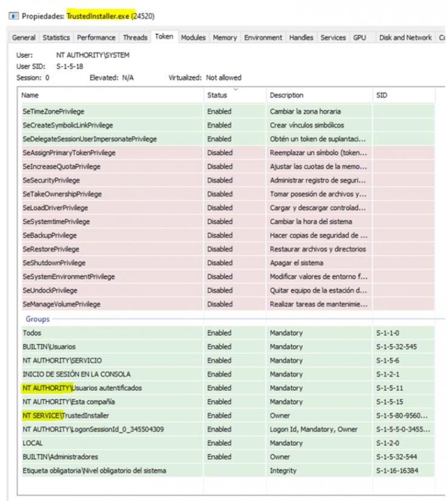Select the SeLoadDriverPrivilege row
Viewport: 448px width, 501px height.
(228, 208)
